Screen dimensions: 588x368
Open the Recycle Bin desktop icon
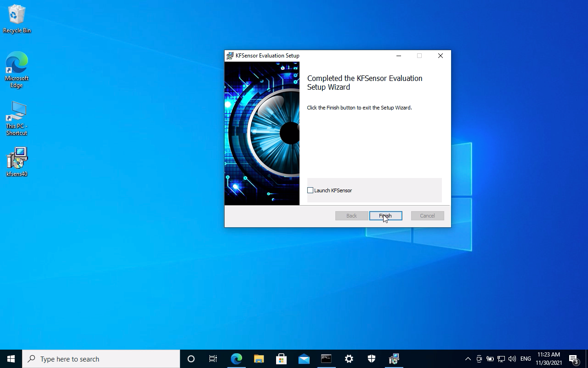tap(17, 18)
